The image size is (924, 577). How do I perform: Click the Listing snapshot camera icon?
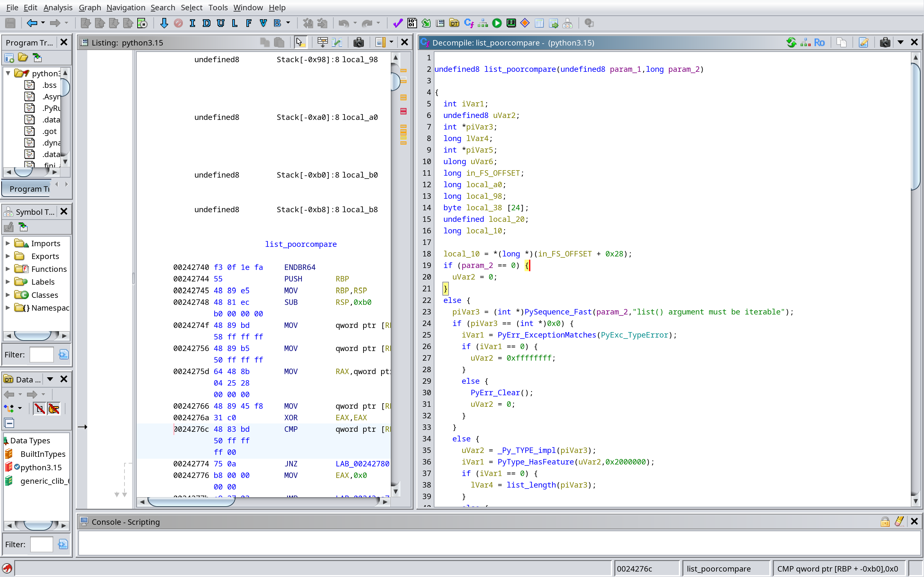point(358,42)
